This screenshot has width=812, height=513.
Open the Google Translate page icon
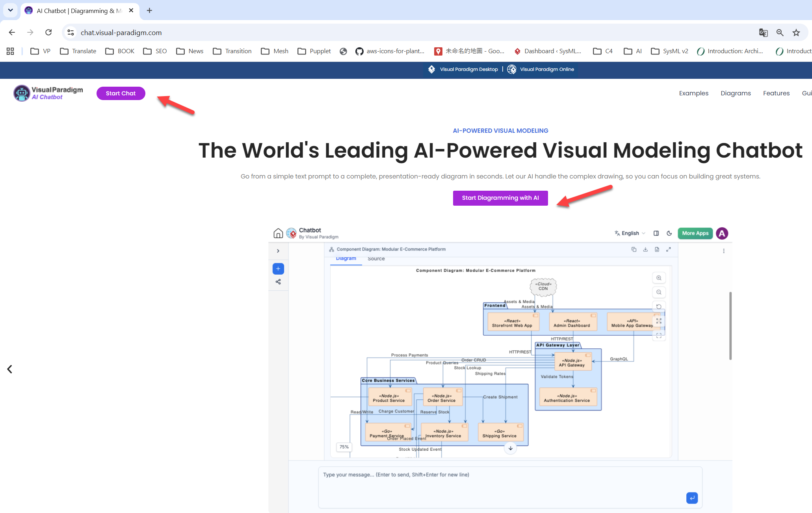(x=763, y=32)
